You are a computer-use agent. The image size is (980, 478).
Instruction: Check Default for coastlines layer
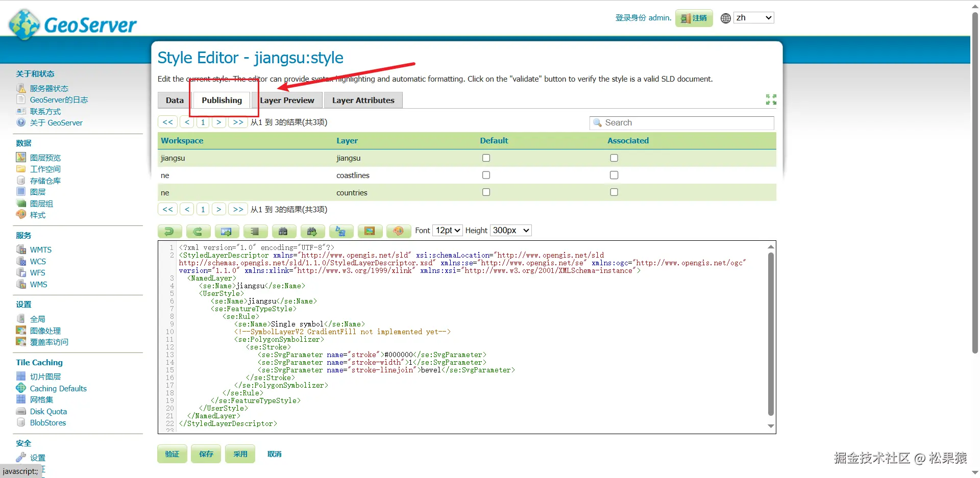(x=486, y=175)
